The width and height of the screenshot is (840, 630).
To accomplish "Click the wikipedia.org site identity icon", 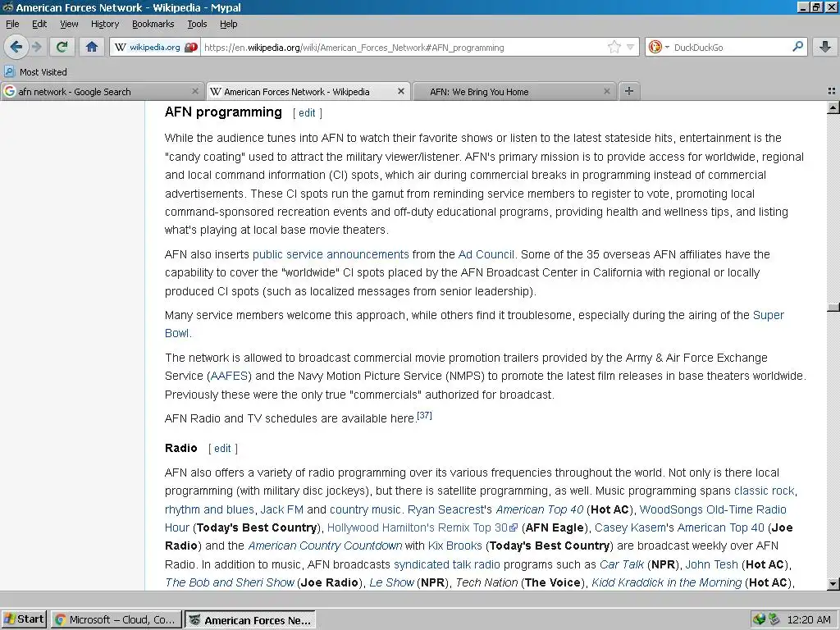I will click(x=155, y=47).
